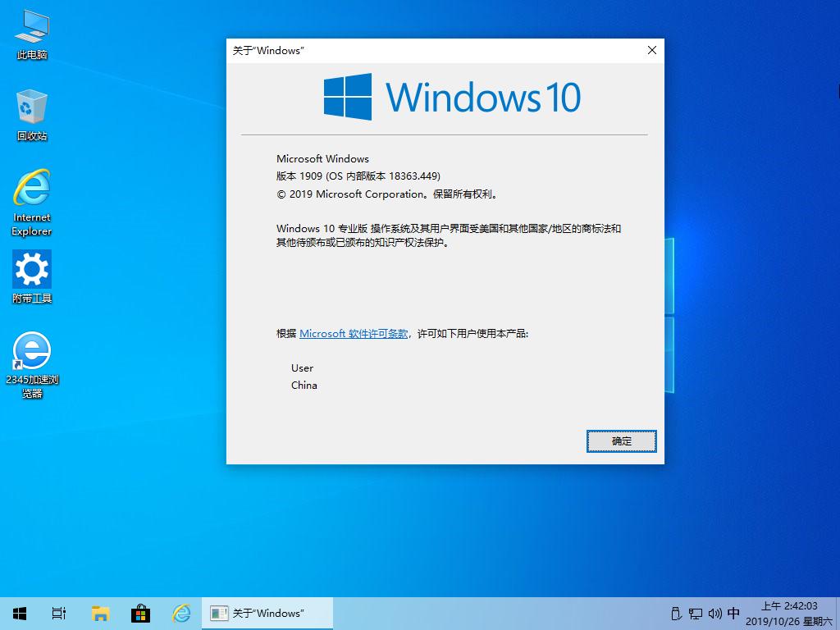Screen dimensions: 840x630
Task: Open the Microsoft 软件许可条款 link
Action: tap(354, 334)
